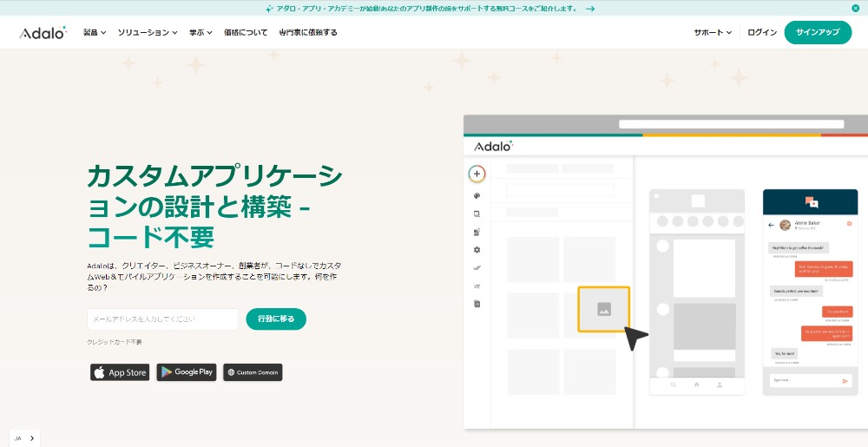Focus the email address input field
The height and width of the screenshot is (447, 868).
[x=163, y=319]
